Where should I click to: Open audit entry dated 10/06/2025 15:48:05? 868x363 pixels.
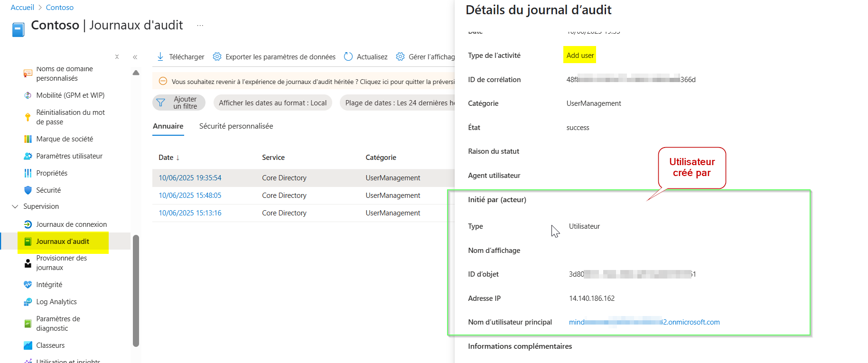tap(190, 195)
